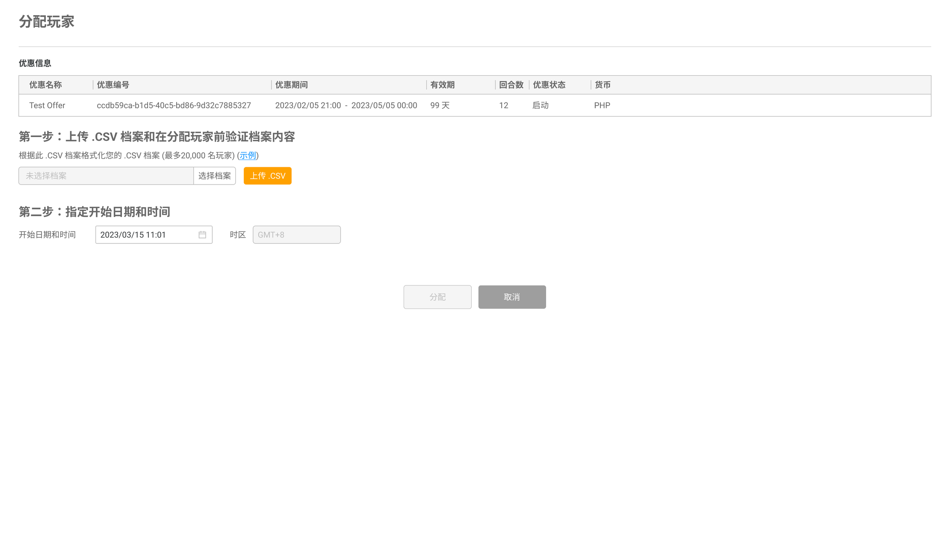Click the GMT+8 timezone field
Image resolution: width=951 pixels, height=560 pixels.
coord(296,235)
